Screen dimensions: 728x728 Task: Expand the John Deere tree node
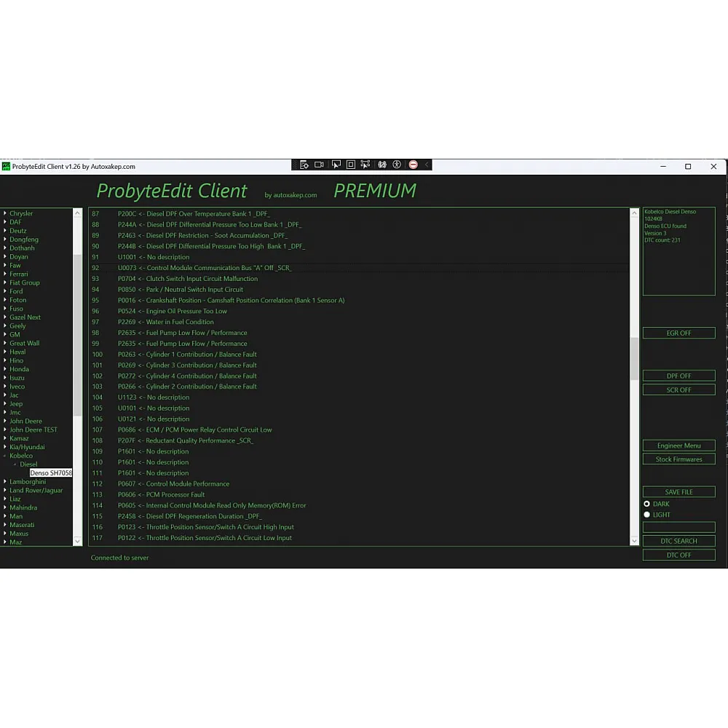tap(5, 421)
